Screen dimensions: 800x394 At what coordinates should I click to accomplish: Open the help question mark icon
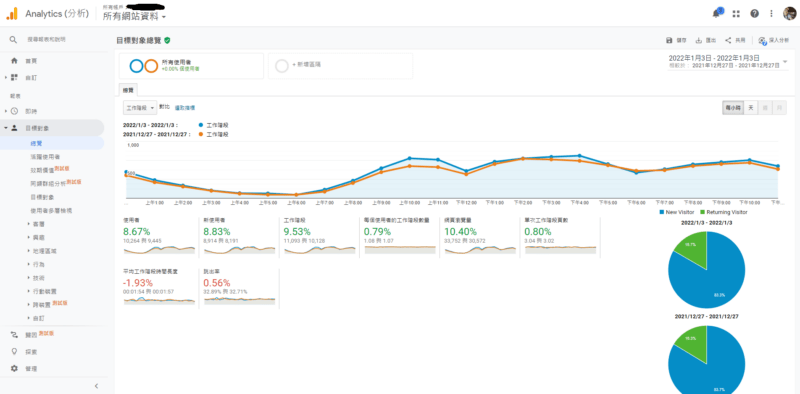click(754, 14)
